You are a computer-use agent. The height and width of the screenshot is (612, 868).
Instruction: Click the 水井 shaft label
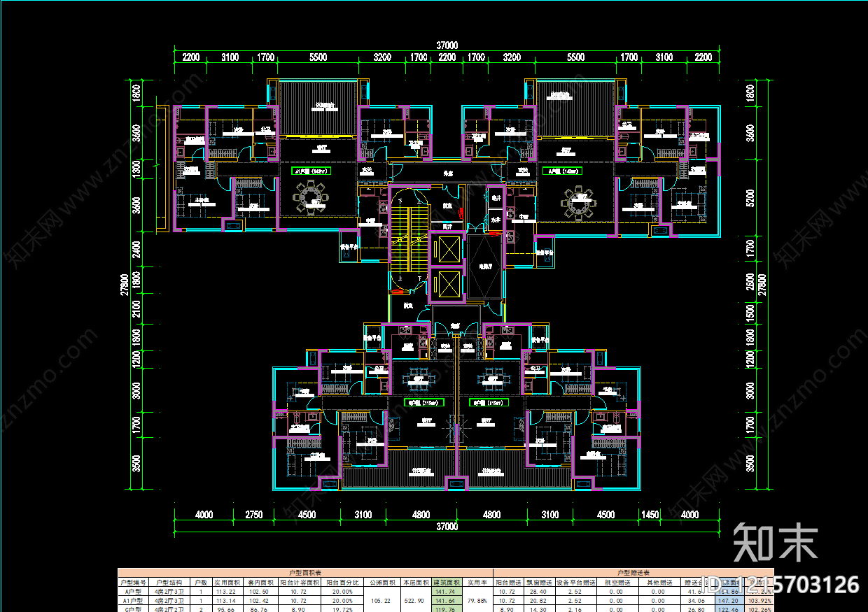click(494, 220)
